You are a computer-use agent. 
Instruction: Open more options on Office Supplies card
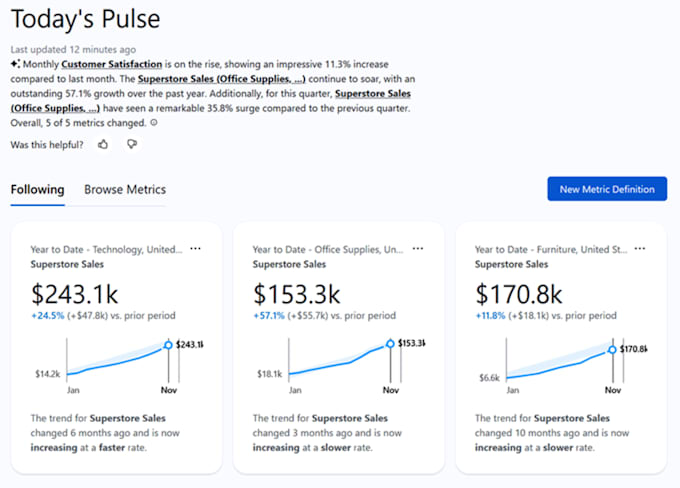(418, 249)
